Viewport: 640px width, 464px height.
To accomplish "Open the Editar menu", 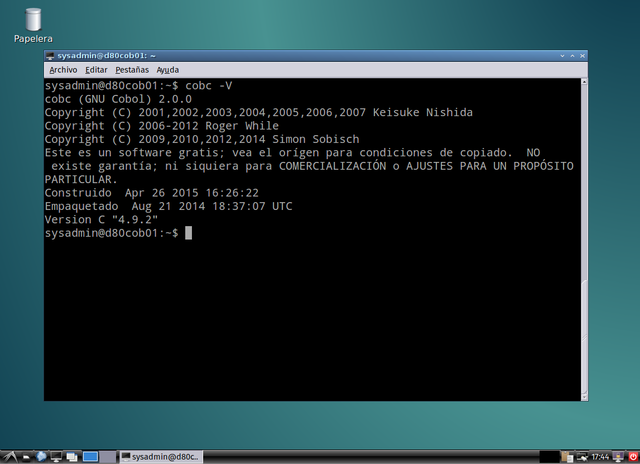I will click(96, 70).
